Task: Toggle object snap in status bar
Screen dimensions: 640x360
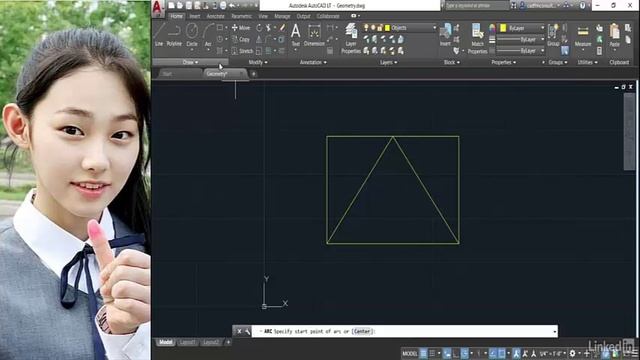Action: coord(502,353)
